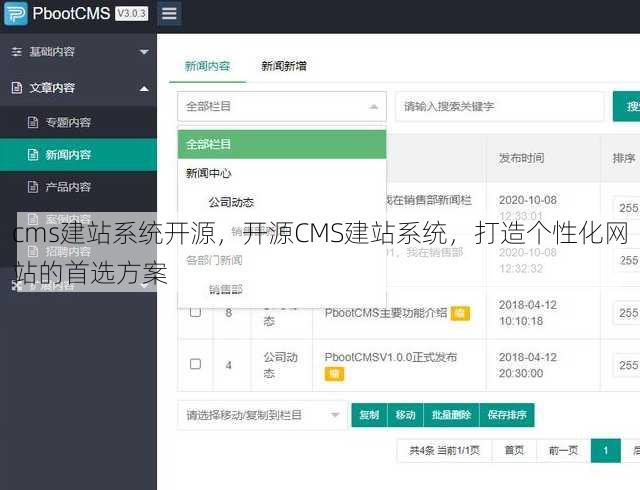Click the 专题内容 page icon
This screenshot has width=640, height=490.
[33, 122]
